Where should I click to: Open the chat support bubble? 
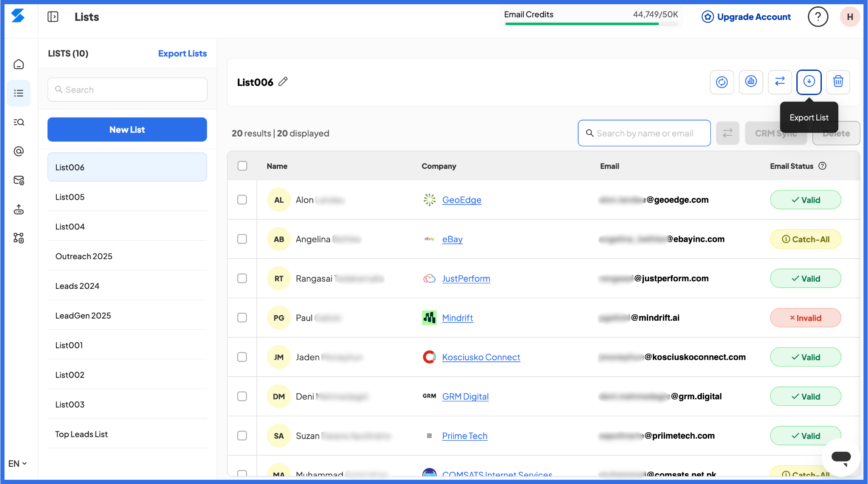[841, 458]
